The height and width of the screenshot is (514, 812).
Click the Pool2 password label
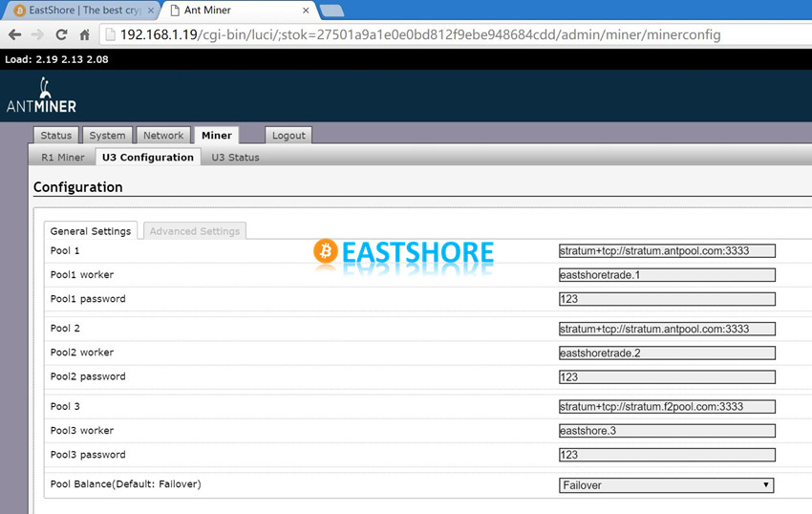click(x=88, y=376)
